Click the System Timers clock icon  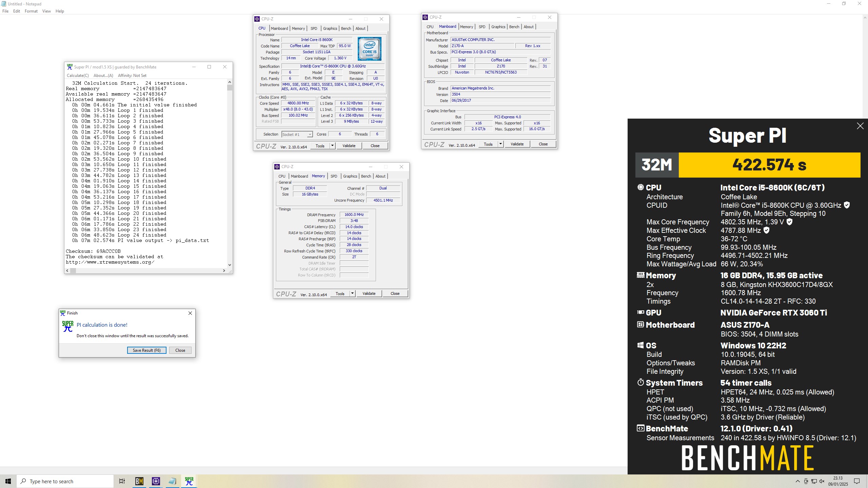point(640,382)
